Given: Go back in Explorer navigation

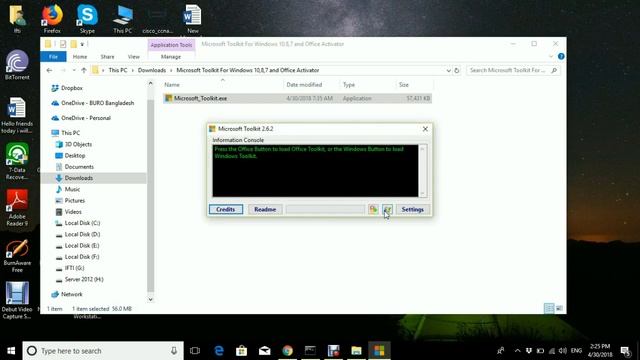Looking at the screenshot, I should point(49,70).
